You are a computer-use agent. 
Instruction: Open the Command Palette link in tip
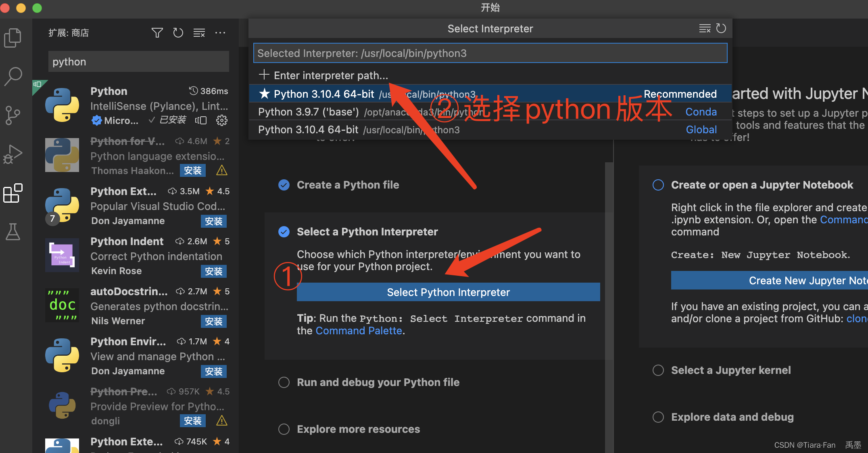click(359, 331)
